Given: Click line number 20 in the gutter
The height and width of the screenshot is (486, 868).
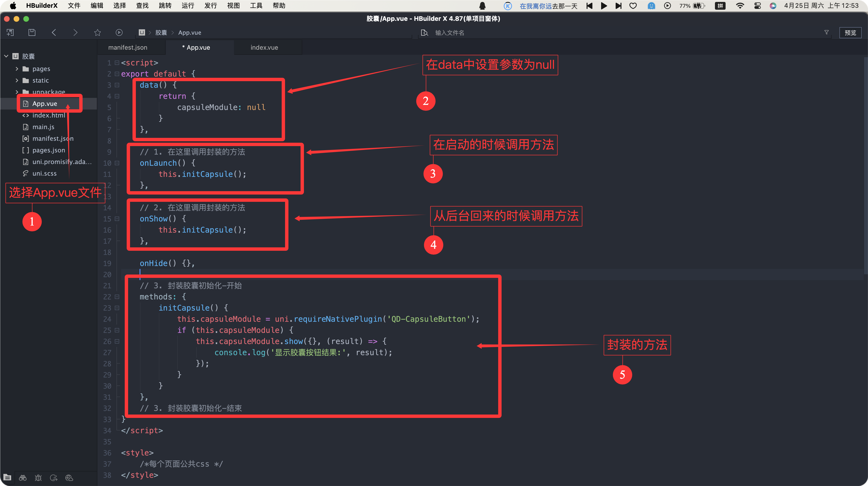Looking at the screenshot, I should click(x=107, y=275).
